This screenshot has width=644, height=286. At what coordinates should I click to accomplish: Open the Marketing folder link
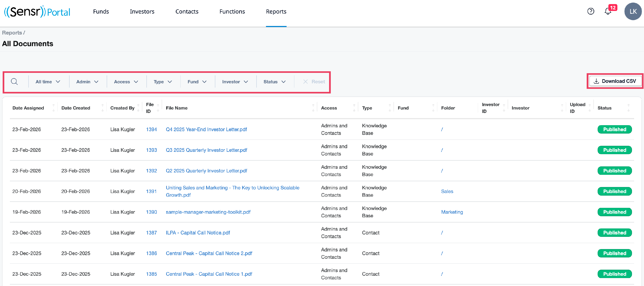pyautogui.click(x=452, y=212)
